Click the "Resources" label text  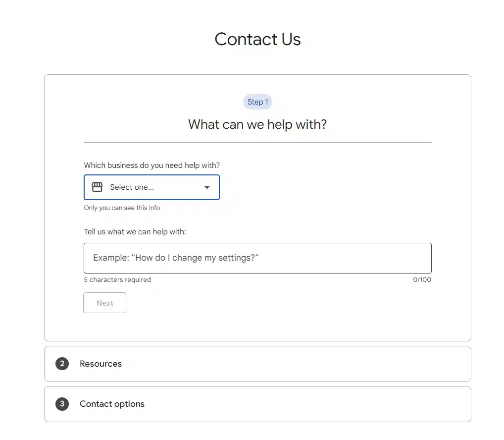(101, 364)
